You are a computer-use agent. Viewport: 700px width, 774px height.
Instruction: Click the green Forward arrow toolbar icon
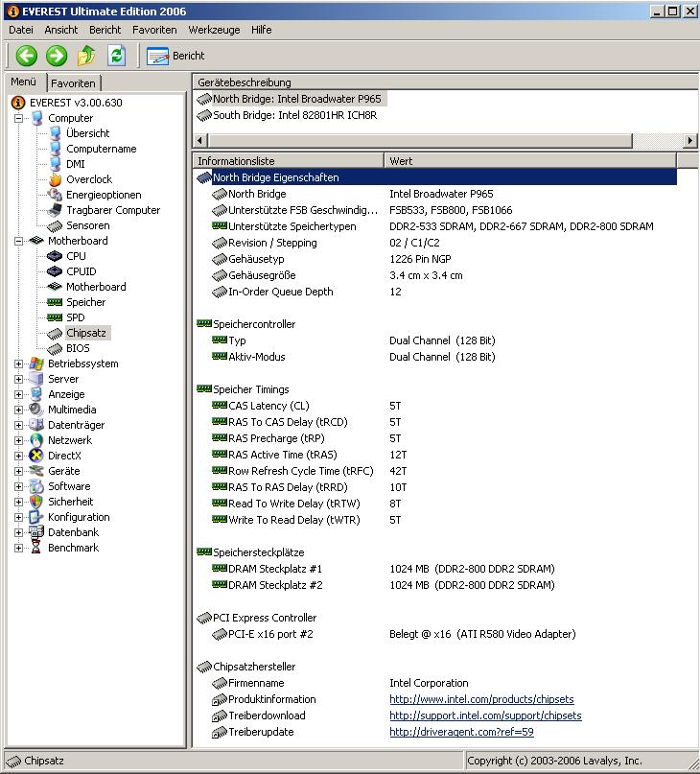[57, 56]
